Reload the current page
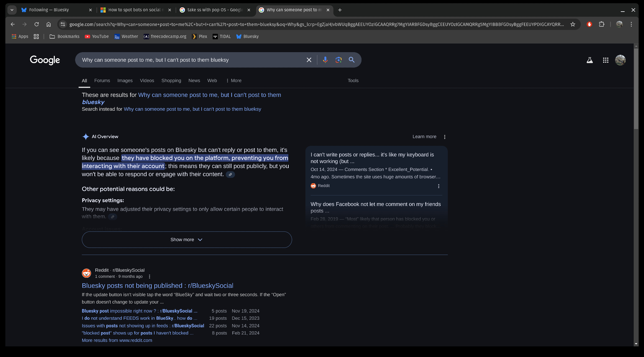This screenshot has height=357, width=644. tap(36, 24)
